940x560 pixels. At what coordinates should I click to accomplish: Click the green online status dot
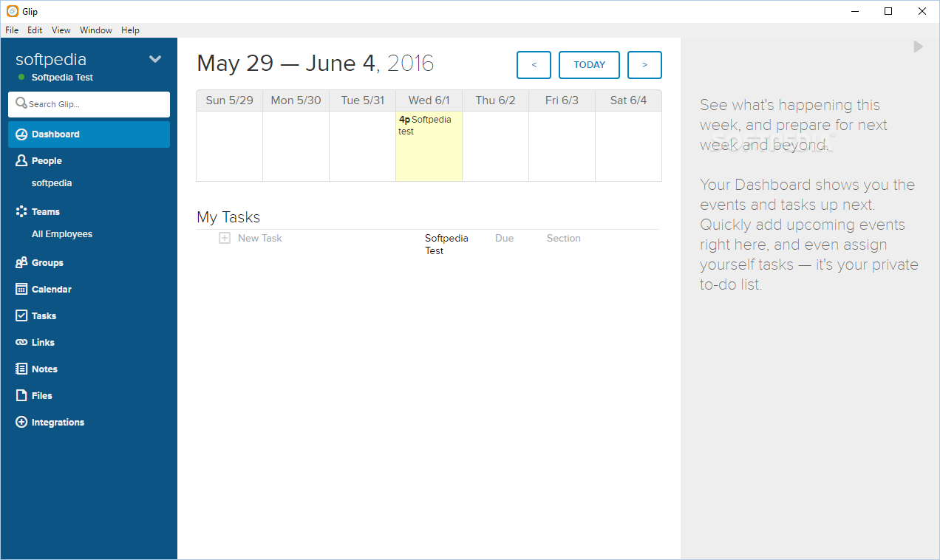(x=21, y=77)
